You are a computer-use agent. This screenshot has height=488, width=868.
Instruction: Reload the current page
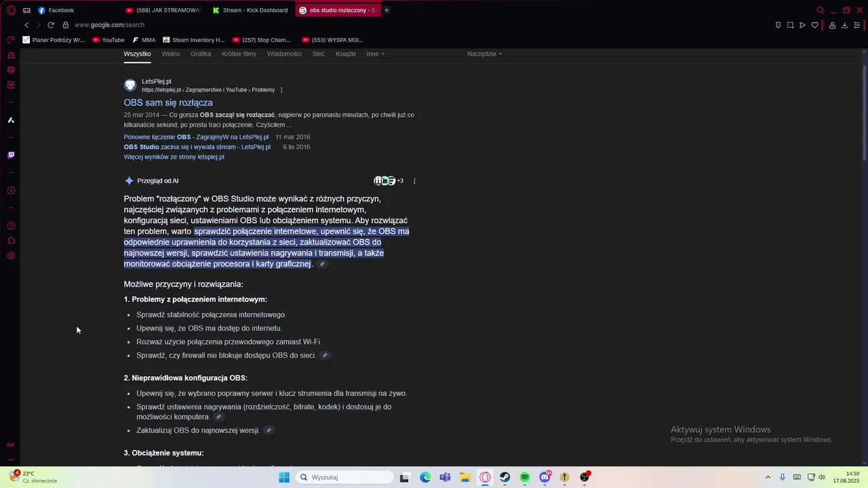tap(51, 25)
